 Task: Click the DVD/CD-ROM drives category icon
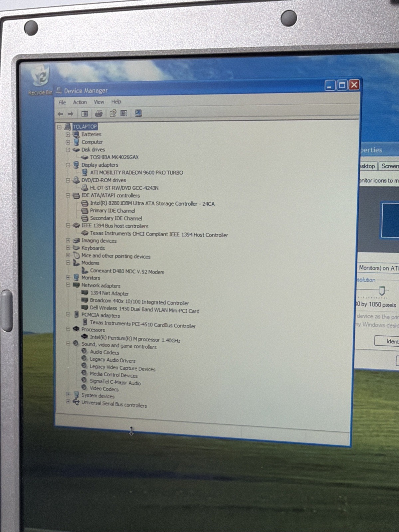click(x=76, y=180)
